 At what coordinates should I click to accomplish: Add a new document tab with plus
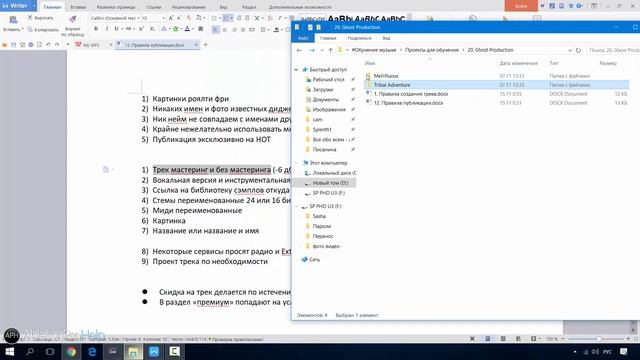point(206,45)
